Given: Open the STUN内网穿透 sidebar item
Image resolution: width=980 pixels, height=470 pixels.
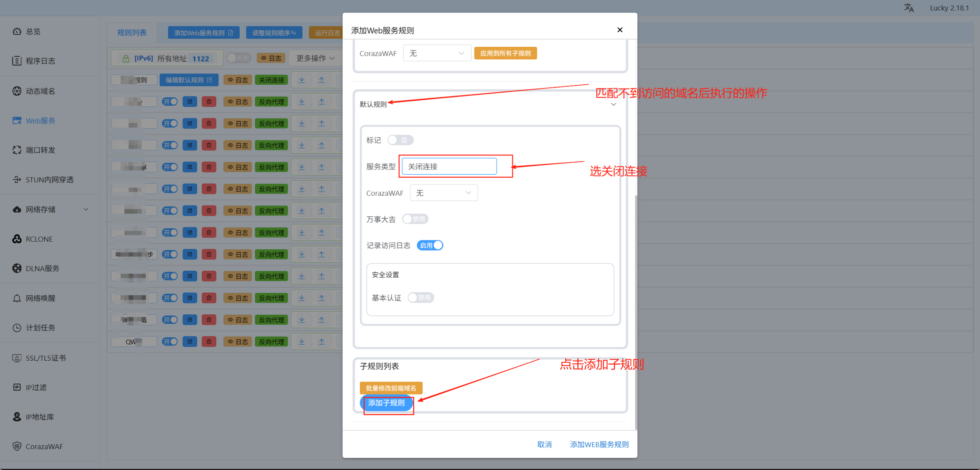Looking at the screenshot, I should (49, 180).
